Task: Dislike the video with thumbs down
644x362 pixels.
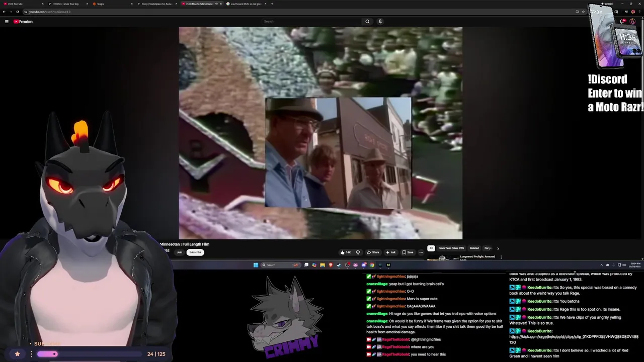Action: [358, 252]
